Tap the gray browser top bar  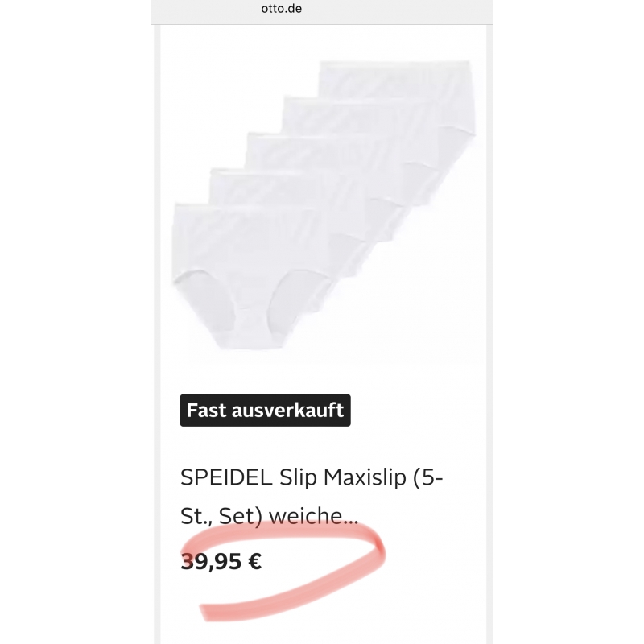click(402, 10)
